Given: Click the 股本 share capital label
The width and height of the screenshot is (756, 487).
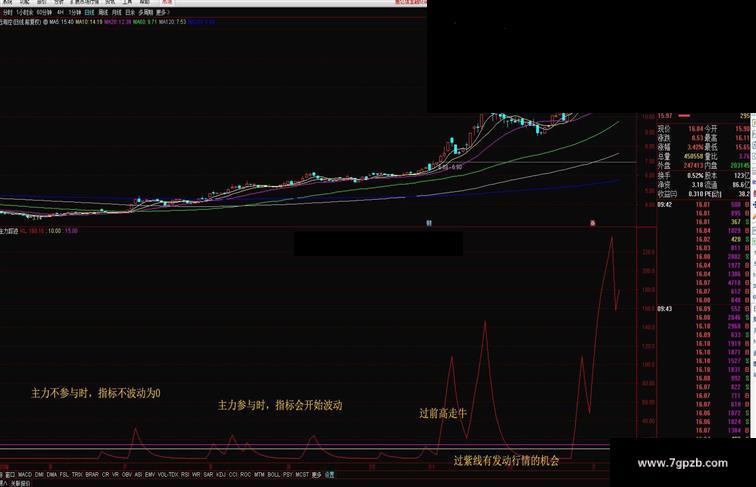Looking at the screenshot, I should [711, 176].
